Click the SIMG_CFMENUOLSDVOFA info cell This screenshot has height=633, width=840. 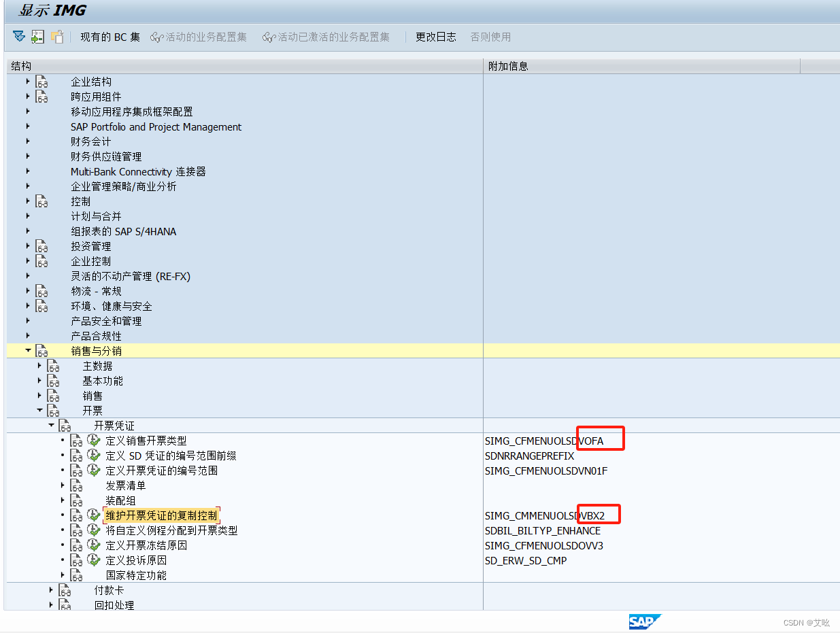pyautogui.click(x=544, y=441)
